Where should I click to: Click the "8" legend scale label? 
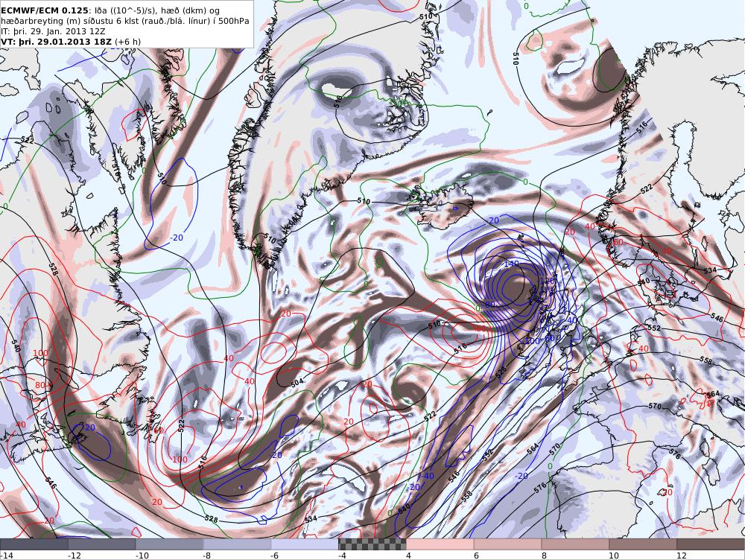coord(544,556)
